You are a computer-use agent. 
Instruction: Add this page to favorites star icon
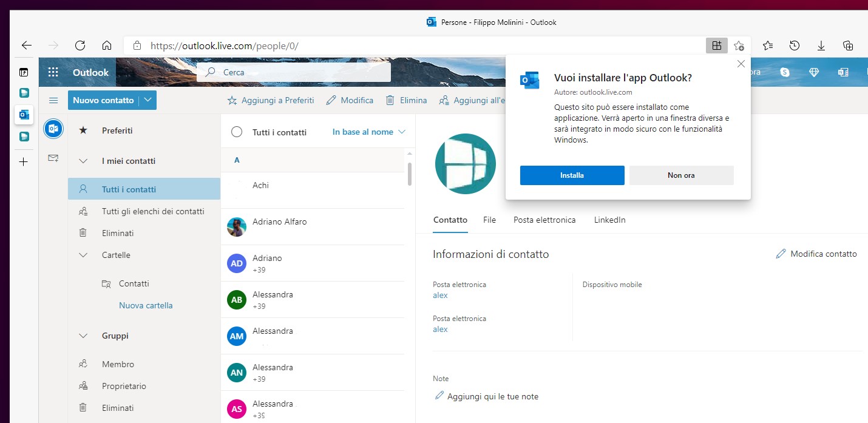pos(739,46)
